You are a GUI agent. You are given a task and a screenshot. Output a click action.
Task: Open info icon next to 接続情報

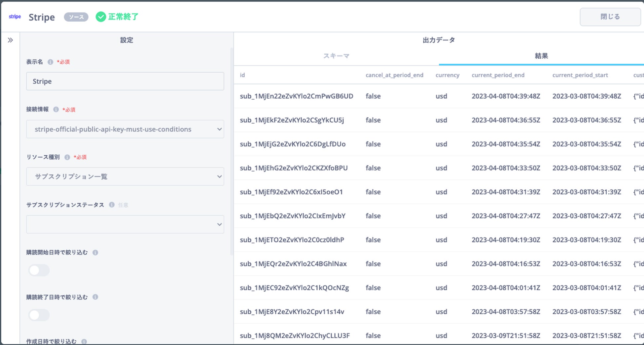56,110
